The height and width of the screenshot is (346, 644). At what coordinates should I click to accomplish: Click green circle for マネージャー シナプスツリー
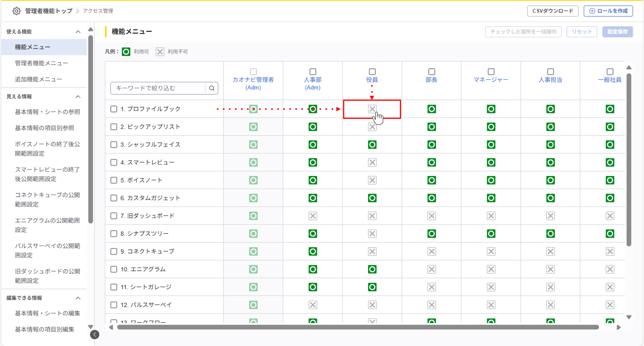(x=491, y=234)
